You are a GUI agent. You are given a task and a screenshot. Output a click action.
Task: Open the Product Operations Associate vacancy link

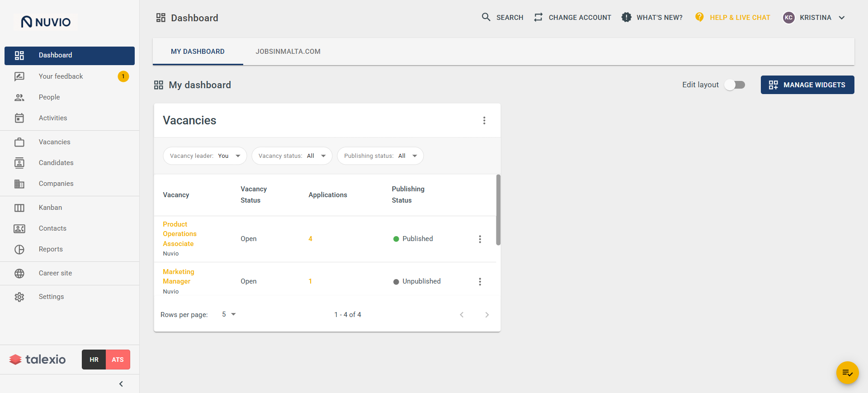pyautogui.click(x=180, y=234)
